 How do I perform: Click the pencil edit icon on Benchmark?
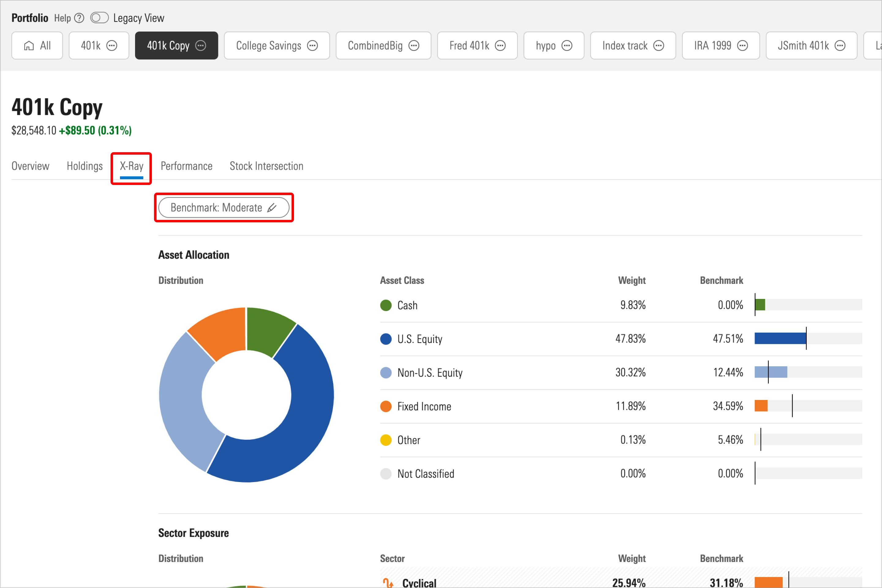pyautogui.click(x=272, y=207)
